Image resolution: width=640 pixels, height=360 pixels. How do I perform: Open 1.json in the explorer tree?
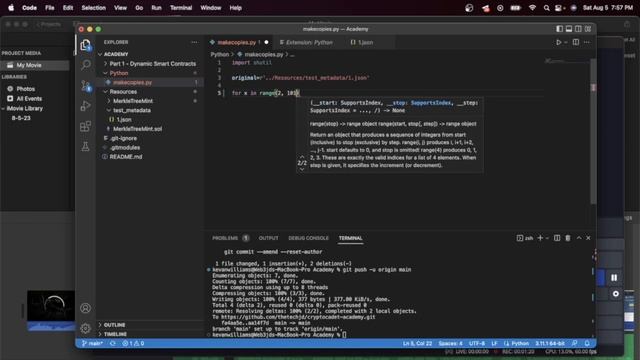point(124,120)
